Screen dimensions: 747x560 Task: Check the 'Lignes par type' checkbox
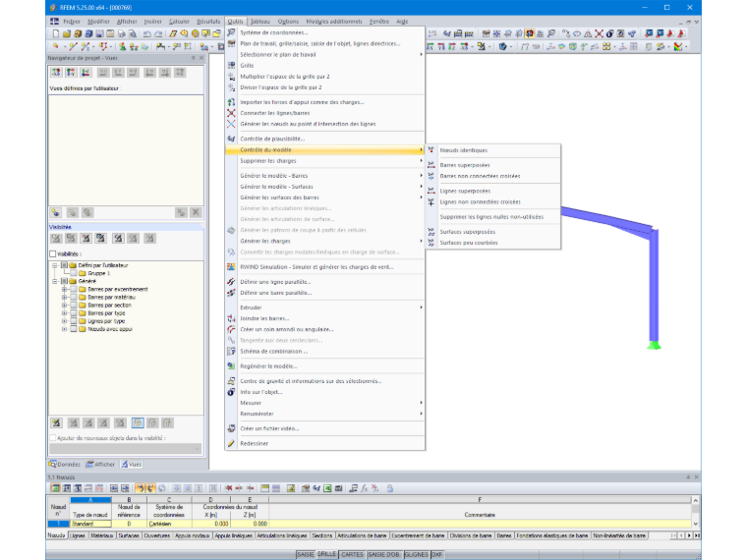tap(74, 321)
